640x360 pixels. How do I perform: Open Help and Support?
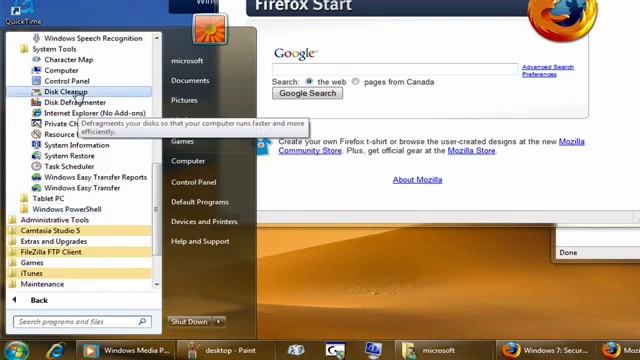[x=200, y=241]
